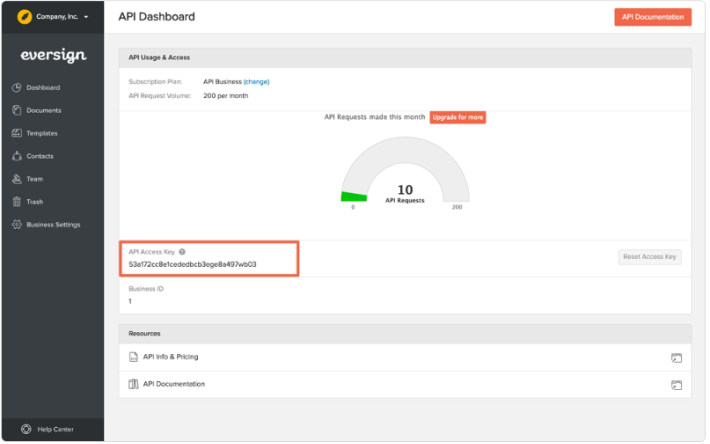
Task: Click the Upgrade for more button
Action: point(457,117)
